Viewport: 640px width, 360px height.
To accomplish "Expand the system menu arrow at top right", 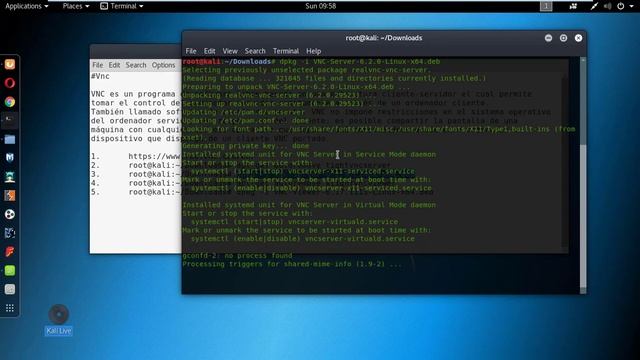I will pos(631,6).
